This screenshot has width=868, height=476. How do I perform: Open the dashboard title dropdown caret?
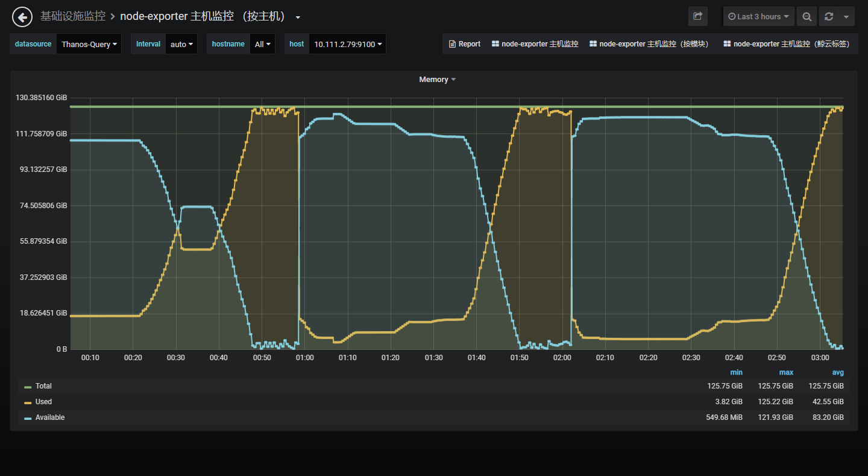click(298, 17)
